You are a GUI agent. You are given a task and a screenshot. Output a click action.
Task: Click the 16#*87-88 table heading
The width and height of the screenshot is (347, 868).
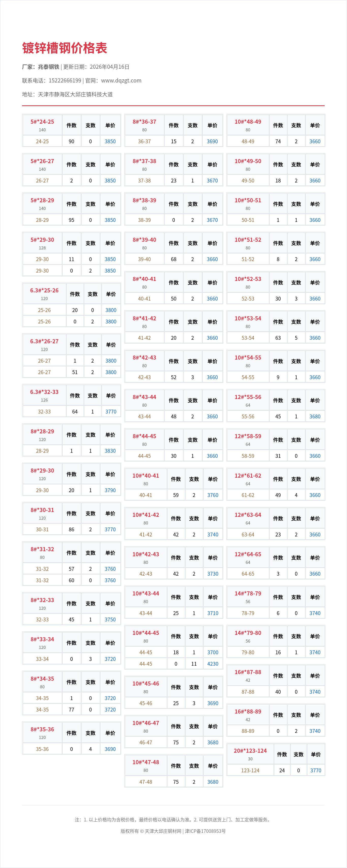click(x=248, y=672)
